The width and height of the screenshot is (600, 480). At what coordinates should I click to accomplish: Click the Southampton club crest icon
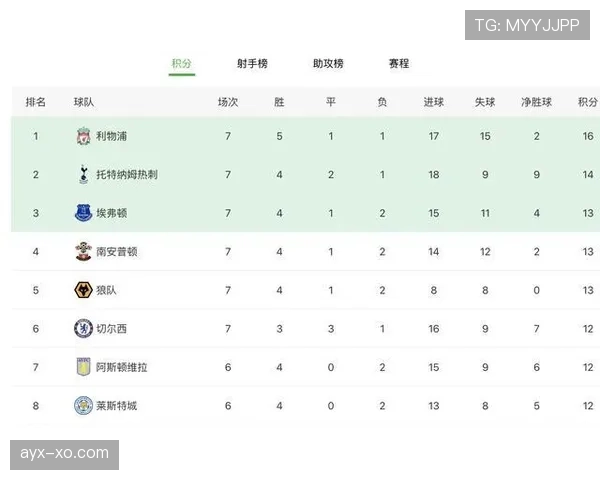(x=83, y=251)
